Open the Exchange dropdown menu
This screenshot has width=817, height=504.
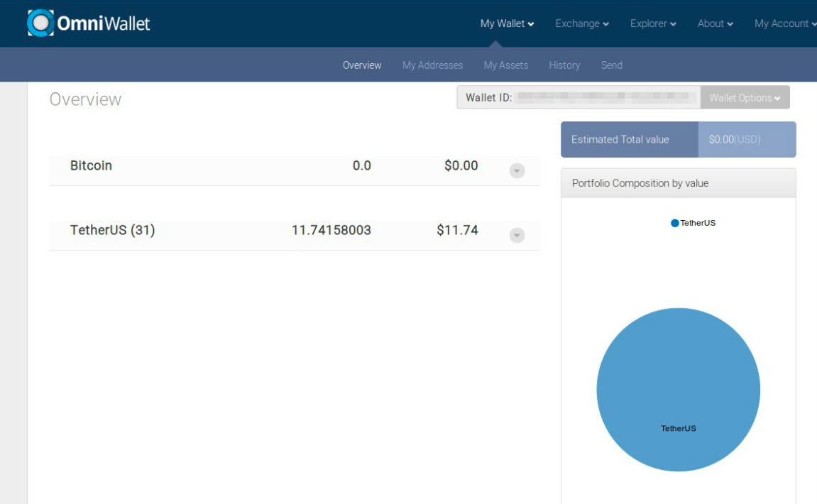(x=582, y=23)
